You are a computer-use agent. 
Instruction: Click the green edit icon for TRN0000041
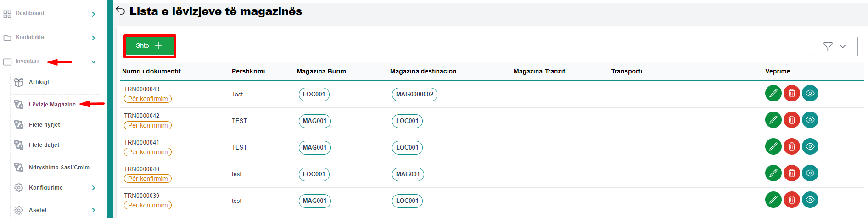pyautogui.click(x=773, y=147)
